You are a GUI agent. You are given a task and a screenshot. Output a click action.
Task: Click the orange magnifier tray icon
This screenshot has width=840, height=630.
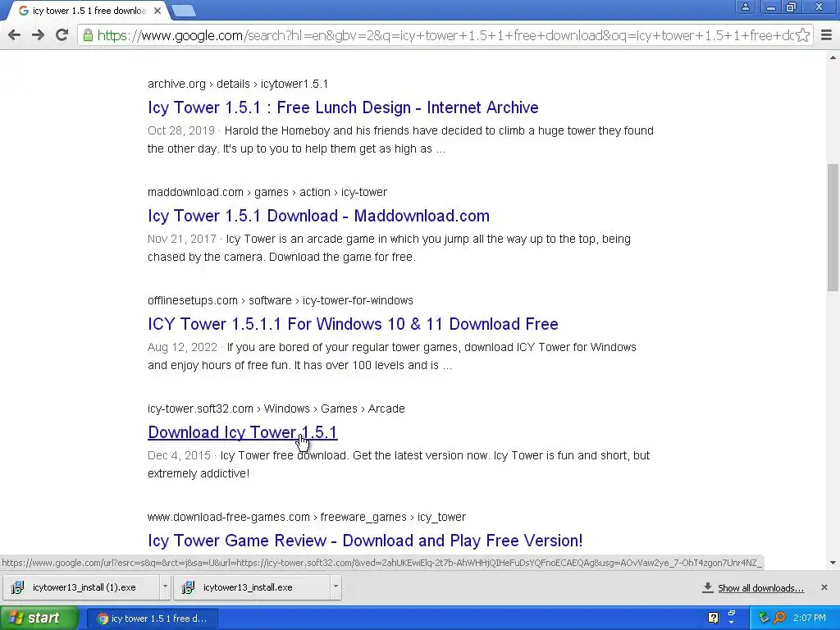tap(780, 619)
